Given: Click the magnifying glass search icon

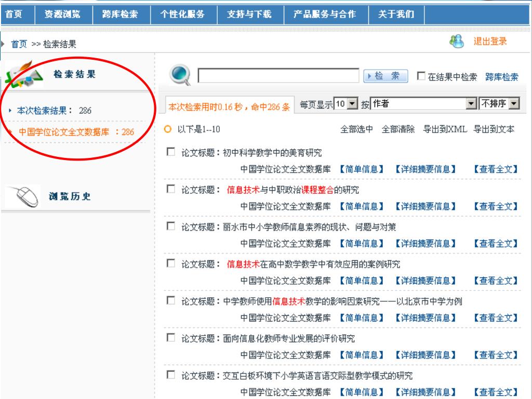Looking at the screenshot, I should pyautogui.click(x=180, y=75).
